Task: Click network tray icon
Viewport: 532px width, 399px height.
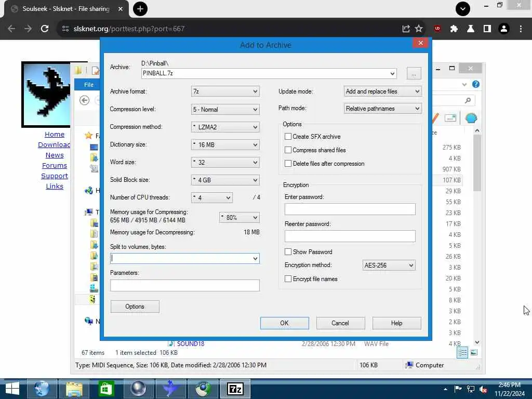Action: pyautogui.click(x=471, y=389)
